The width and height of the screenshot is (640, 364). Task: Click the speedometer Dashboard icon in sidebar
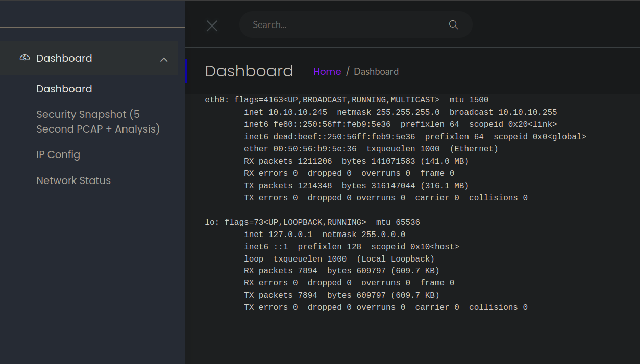24,57
